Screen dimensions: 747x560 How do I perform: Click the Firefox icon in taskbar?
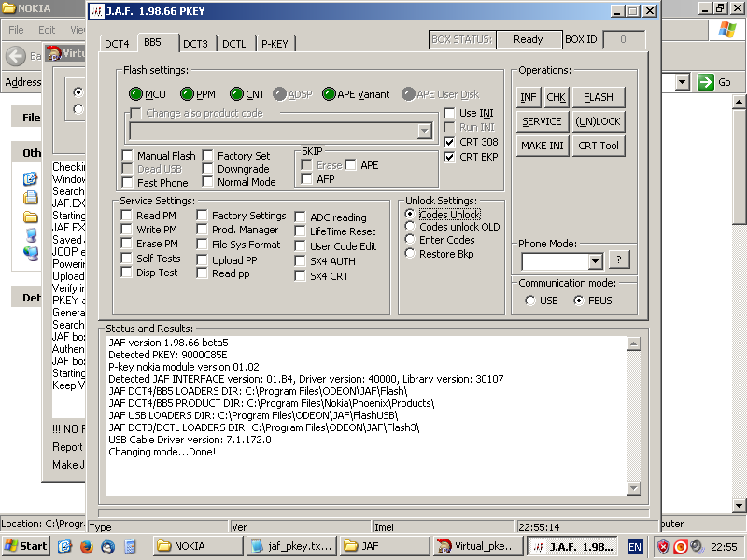(86, 546)
